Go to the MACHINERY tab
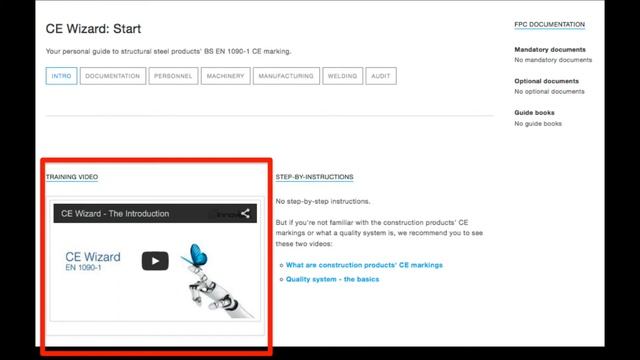Screen dimensions: 640x360 pyautogui.click(x=225, y=76)
